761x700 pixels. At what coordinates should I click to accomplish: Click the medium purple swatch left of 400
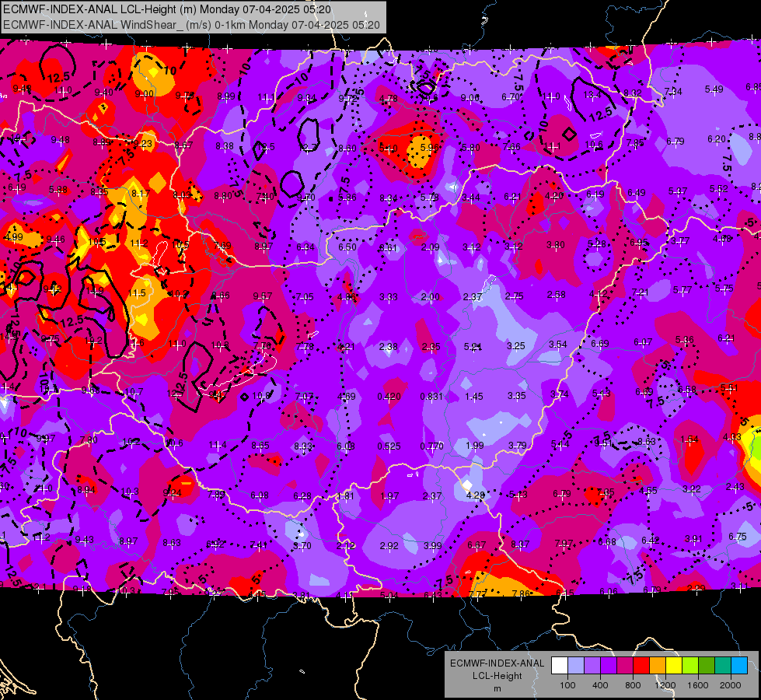[592, 666]
